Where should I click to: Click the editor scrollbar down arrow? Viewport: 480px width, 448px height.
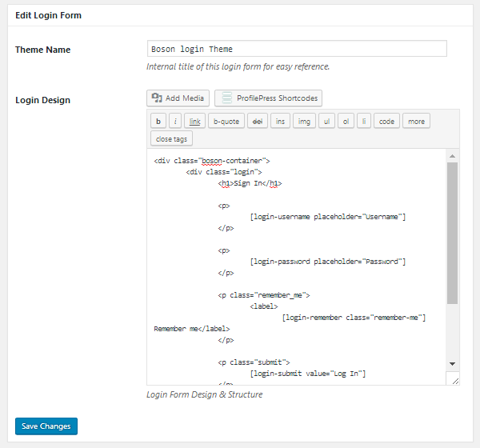[x=453, y=364]
